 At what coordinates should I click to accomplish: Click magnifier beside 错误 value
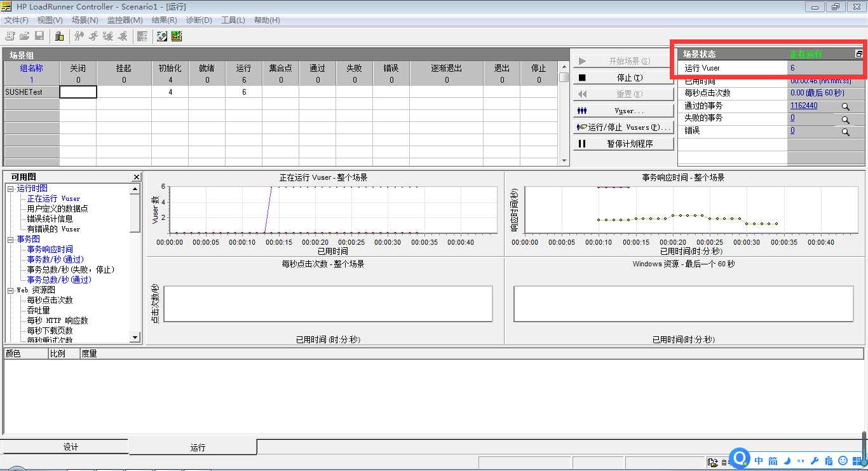point(846,132)
